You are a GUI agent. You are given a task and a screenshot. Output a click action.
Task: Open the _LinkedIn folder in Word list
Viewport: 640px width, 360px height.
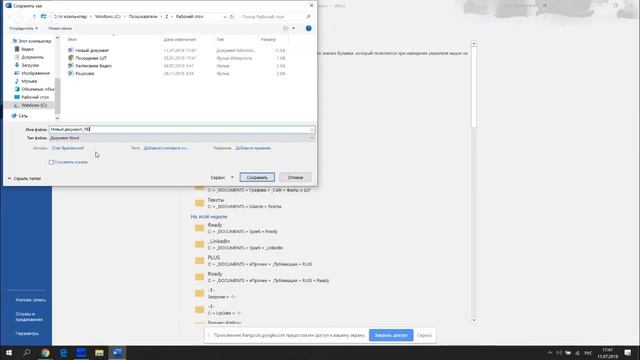(x=219, y=241)
